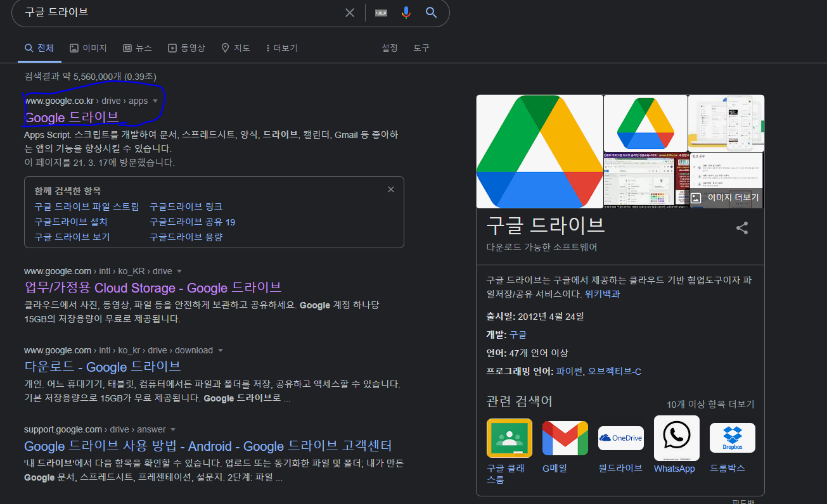Share the 구글 드라이브 knowledge panel
Viewport: 827px width, 504px height.
(742, 229)
